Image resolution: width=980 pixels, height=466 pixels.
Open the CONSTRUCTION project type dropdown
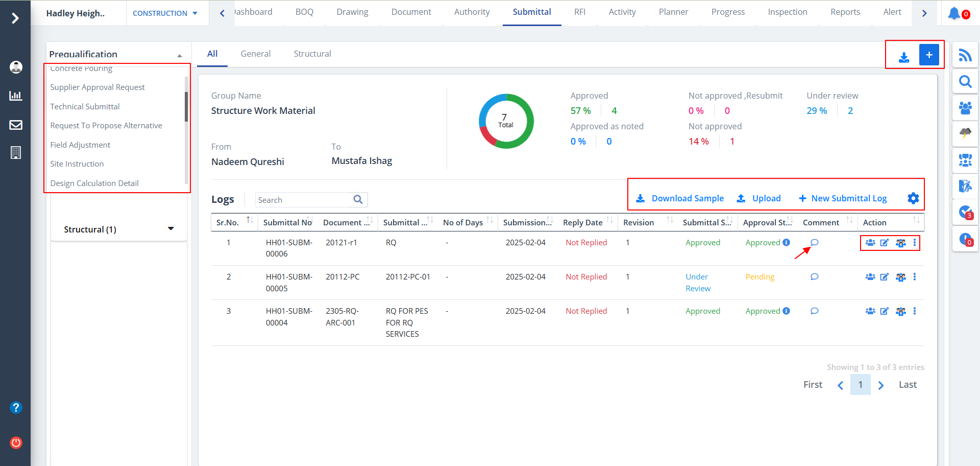point(165,13)
